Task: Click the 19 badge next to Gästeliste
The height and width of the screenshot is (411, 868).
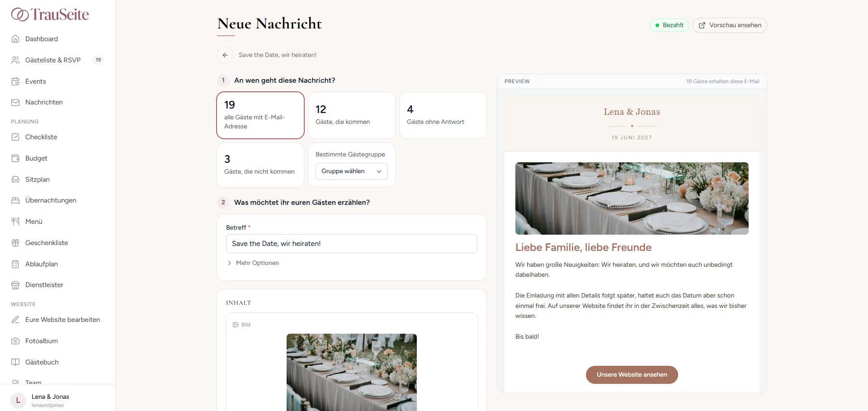Action: point(98,60)
